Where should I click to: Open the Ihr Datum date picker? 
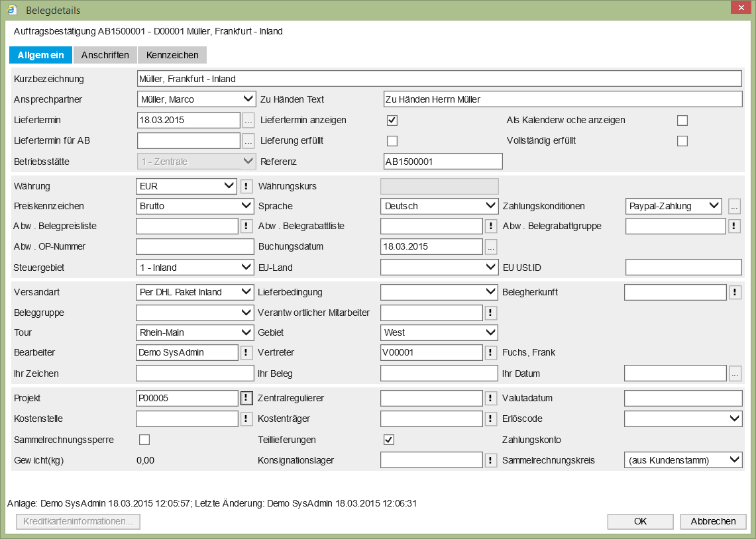click(x=735, y=373)
